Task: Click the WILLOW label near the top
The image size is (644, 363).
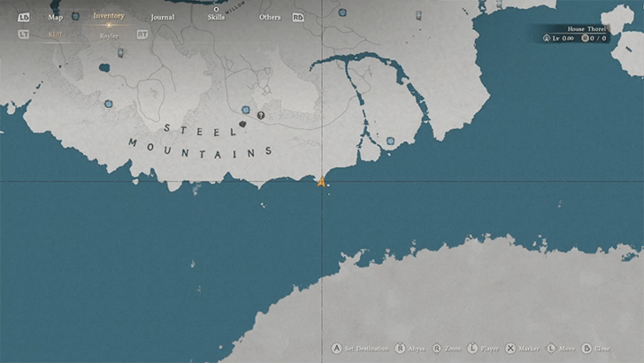Action: coord(235,7)
